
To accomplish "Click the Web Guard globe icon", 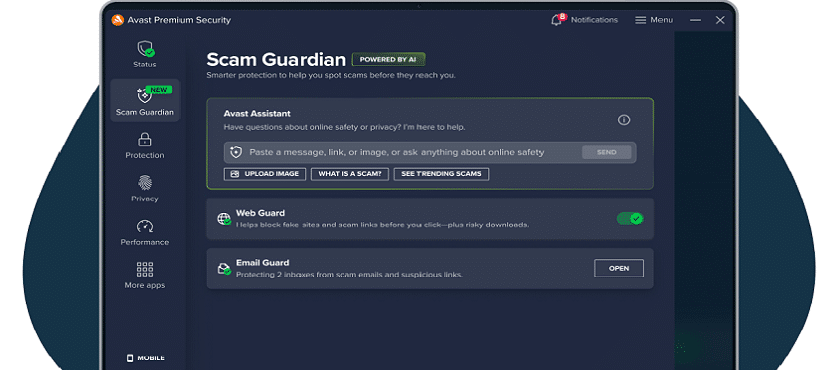I will pos(223,218).
